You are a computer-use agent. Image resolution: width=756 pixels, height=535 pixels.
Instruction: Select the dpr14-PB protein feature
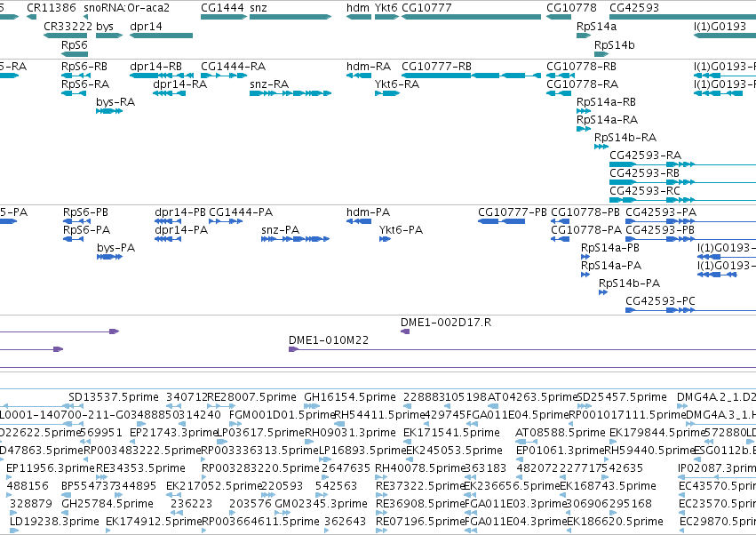point(168,221)
